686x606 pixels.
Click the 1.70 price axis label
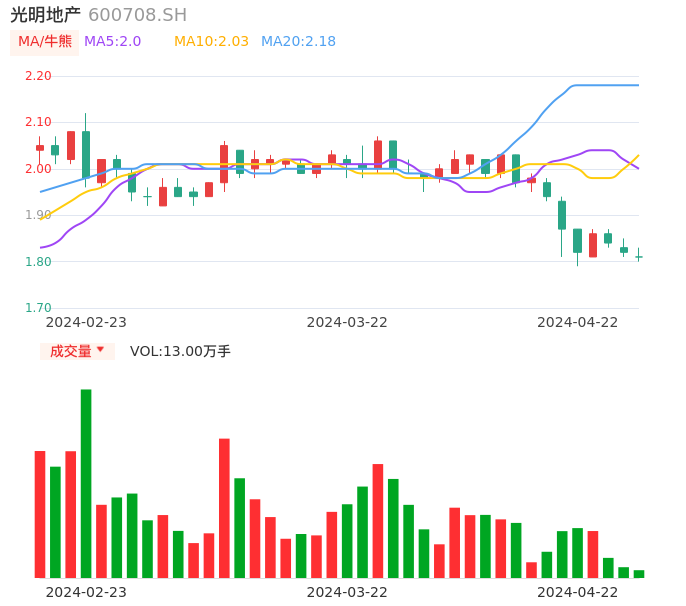38,308
